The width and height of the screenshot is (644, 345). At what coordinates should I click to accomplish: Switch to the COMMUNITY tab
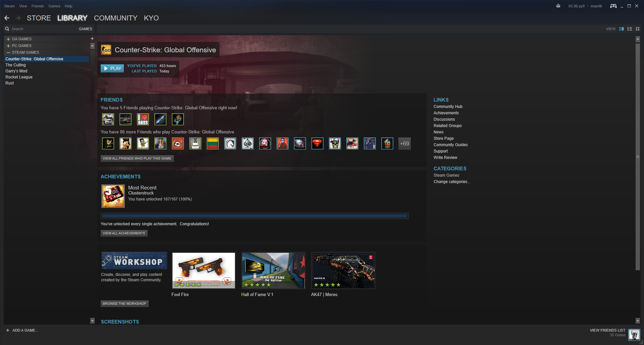click(115, 18)
